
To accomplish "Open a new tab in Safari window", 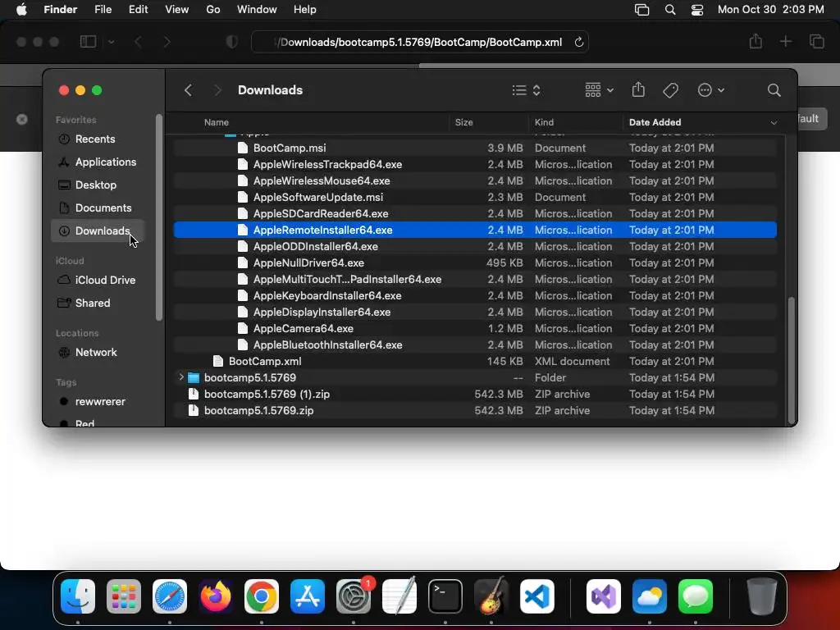I will (785, 42).
